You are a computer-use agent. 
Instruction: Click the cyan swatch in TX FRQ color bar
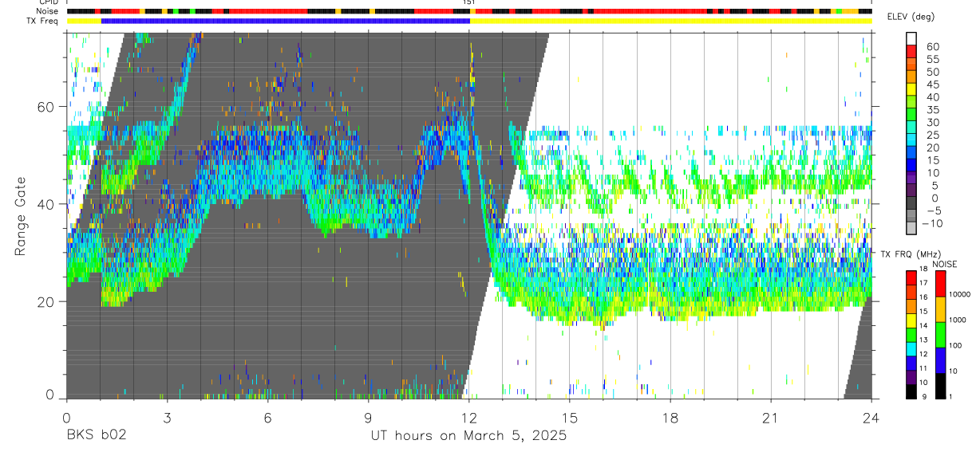click(x=911, y=348)
